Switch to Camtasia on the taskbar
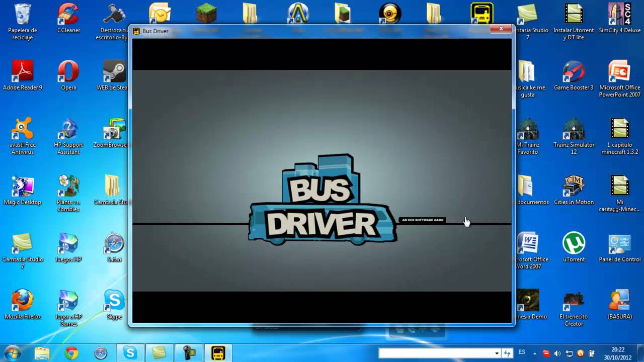Image resolution: width=644 pixels, height=362 pixels. pos(159,353)
